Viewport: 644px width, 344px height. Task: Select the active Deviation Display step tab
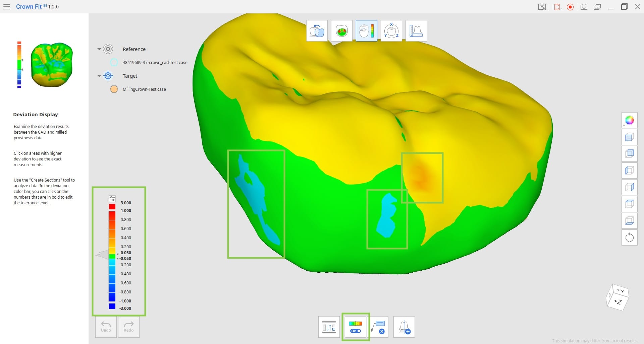click(366, 31)
